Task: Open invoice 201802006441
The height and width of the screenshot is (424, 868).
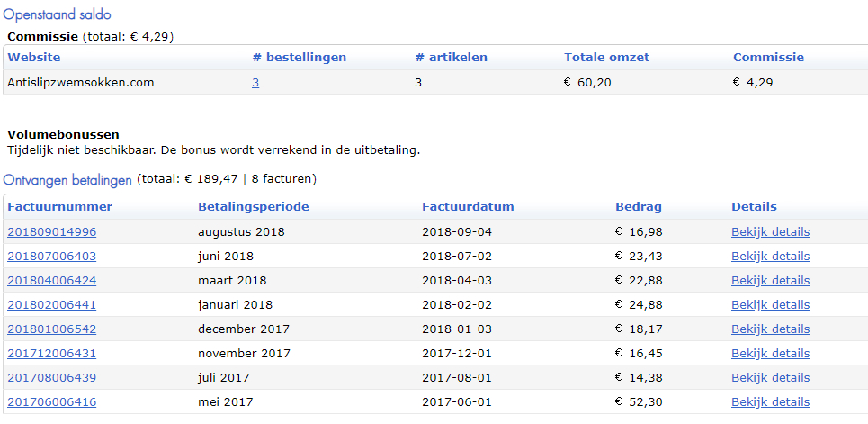Action: tap(51, 305)
